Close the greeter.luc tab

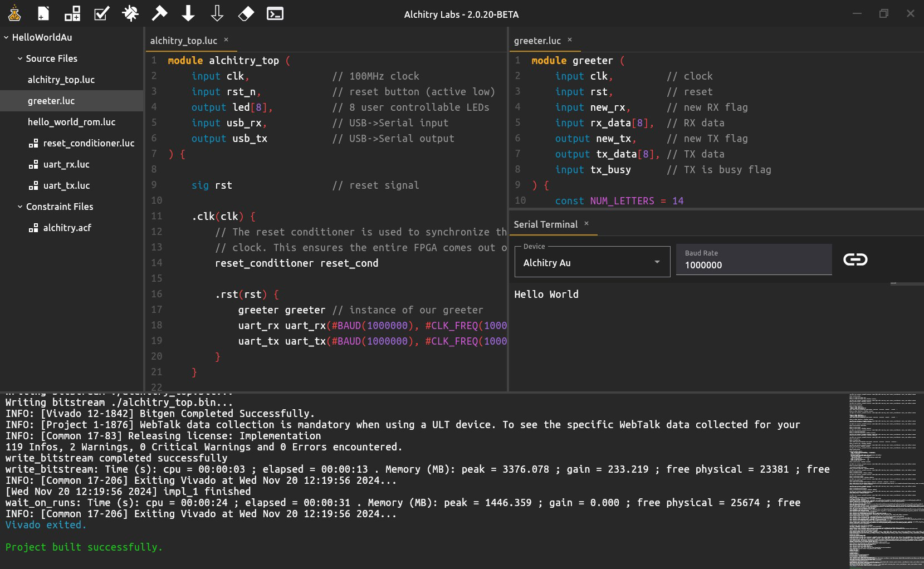coord(570,40)
